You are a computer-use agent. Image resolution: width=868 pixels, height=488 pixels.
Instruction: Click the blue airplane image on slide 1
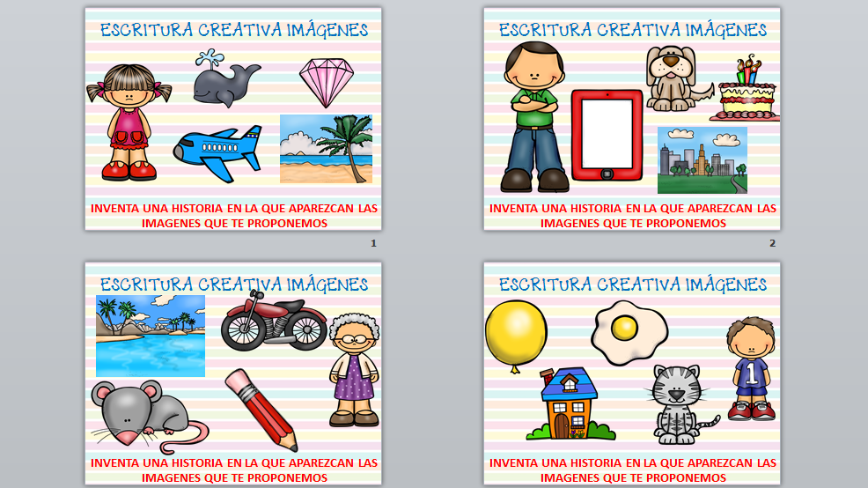pos(217,153)
